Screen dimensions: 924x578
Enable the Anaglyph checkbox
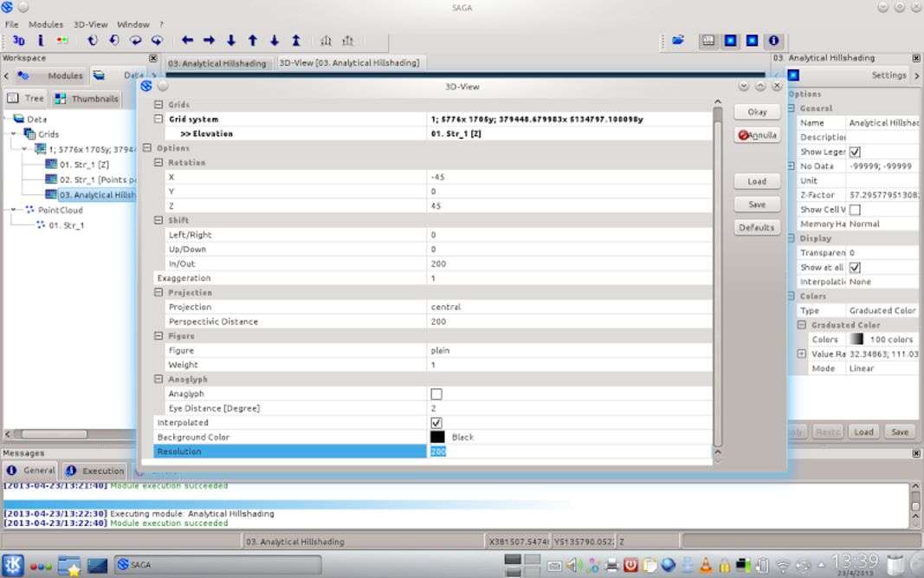(x=436, y=394)
